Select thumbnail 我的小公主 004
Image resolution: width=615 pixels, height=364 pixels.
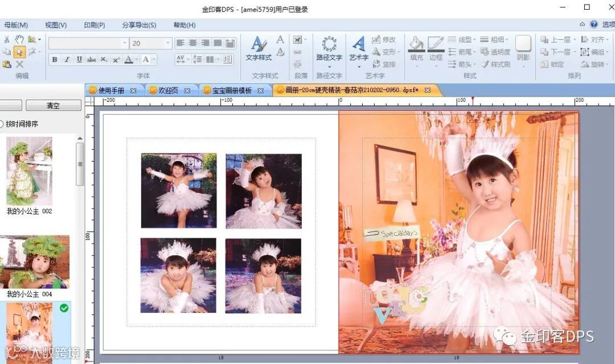35,262
